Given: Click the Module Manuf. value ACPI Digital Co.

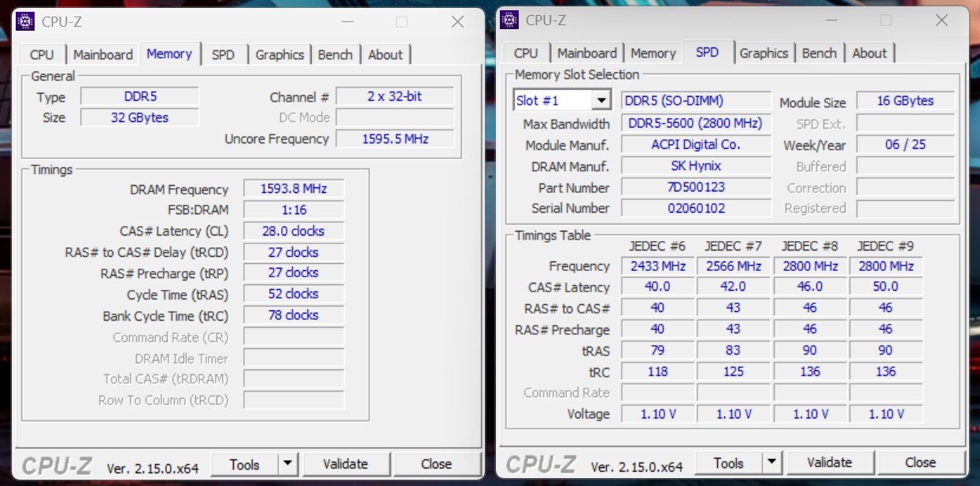Looking at the screenshot, I should click(696, 145).
